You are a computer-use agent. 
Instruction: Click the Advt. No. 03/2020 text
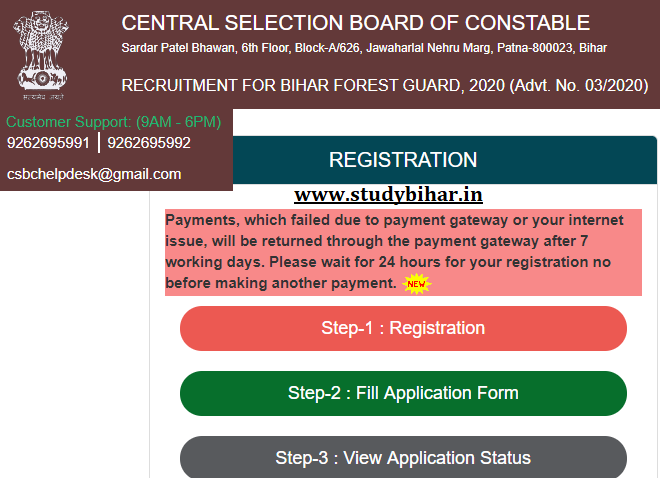pos(579,85)
